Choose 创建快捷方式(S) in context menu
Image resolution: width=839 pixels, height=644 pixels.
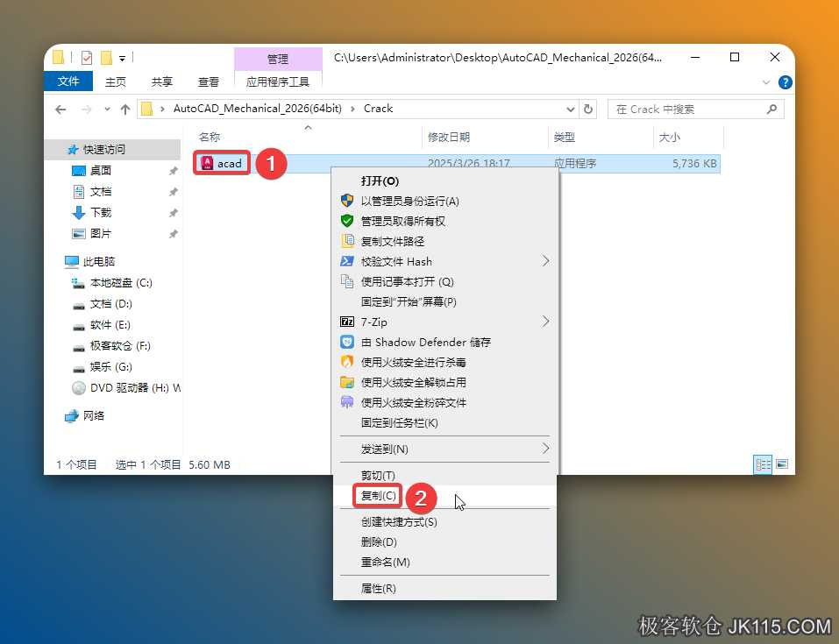(444, 522)
